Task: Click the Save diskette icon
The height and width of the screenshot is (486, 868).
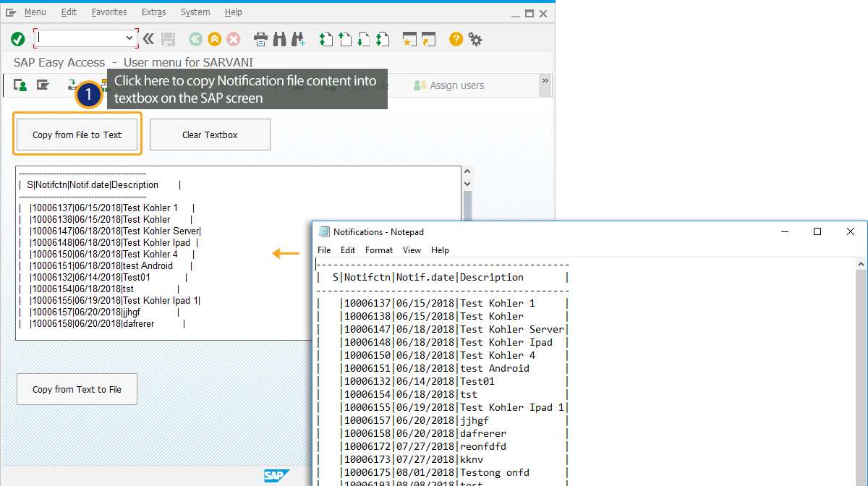Action: click(169, 39)
